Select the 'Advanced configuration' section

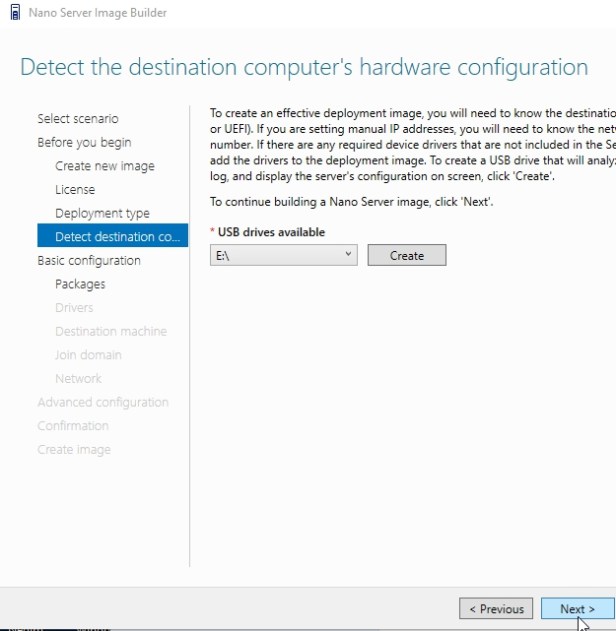(103, 402)
